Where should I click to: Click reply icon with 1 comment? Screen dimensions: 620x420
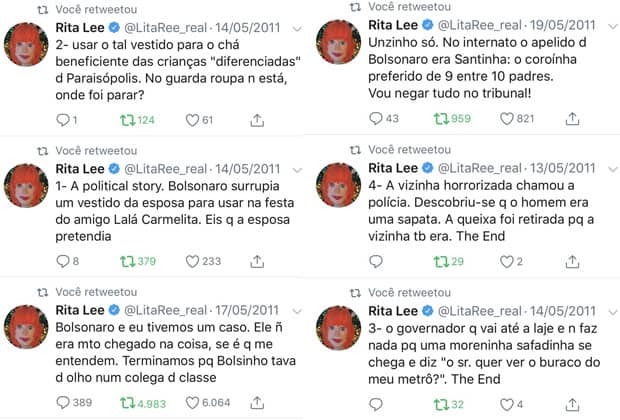62,120
